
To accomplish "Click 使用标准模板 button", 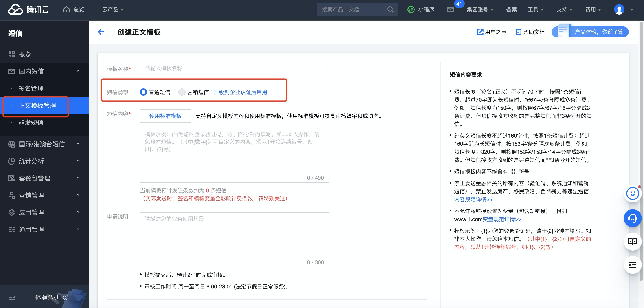I will tap(165, 116).
